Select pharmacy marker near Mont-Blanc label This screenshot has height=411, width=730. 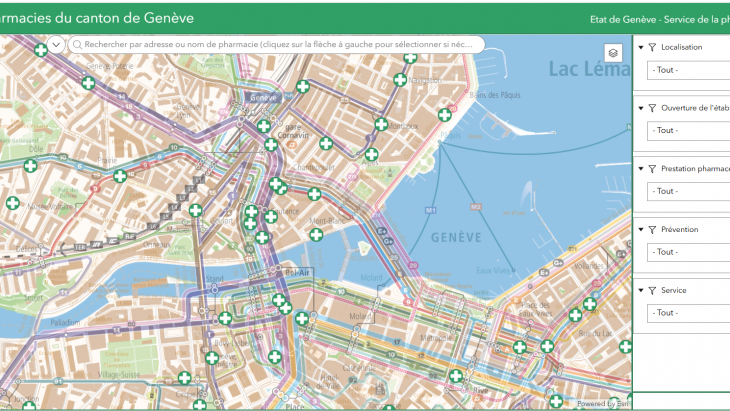point(316,235)
